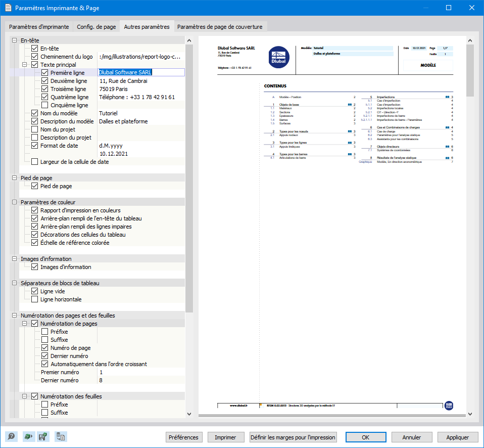Toggle Échelle de référence colorée checkbox
This screenshot has width=484, height=448.
(35, 243)
